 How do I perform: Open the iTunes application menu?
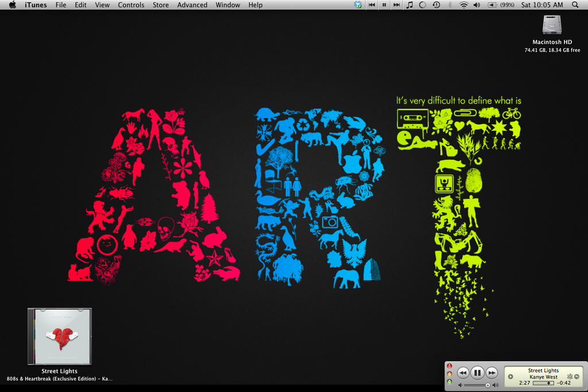tap(36, 5)
